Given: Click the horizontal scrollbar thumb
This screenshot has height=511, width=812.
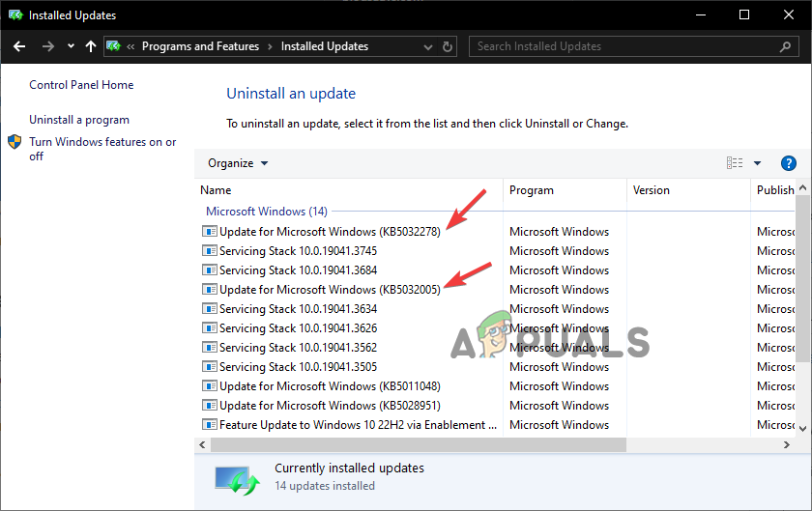Looking at the screenshot, I should click(419, 444).
